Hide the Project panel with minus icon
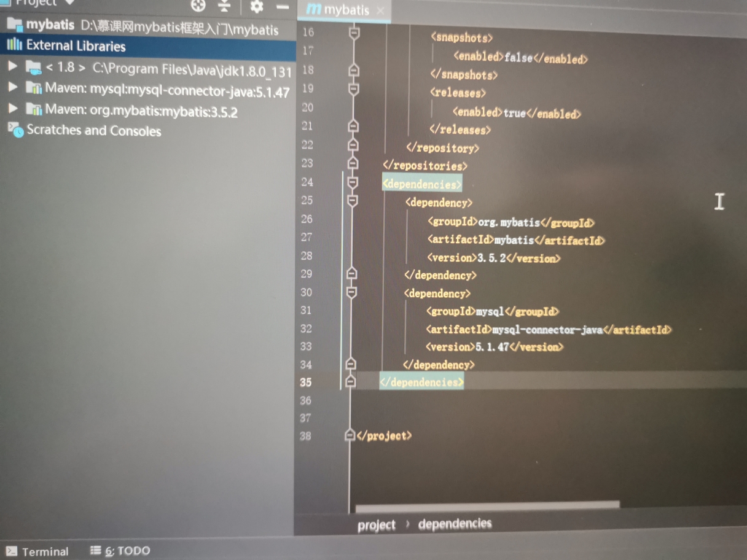 pos(283,7)
